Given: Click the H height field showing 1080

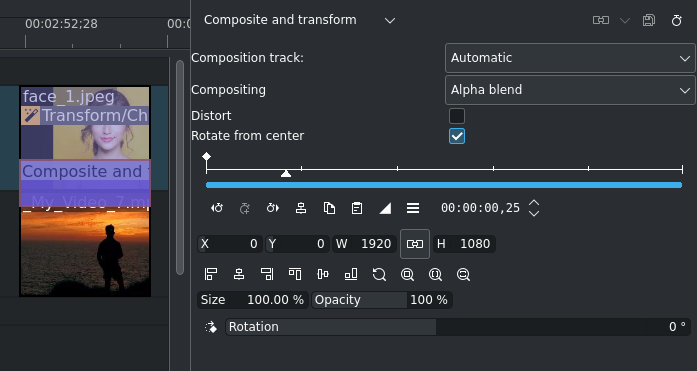Looking at the screenshot, I should coord(464,244).
